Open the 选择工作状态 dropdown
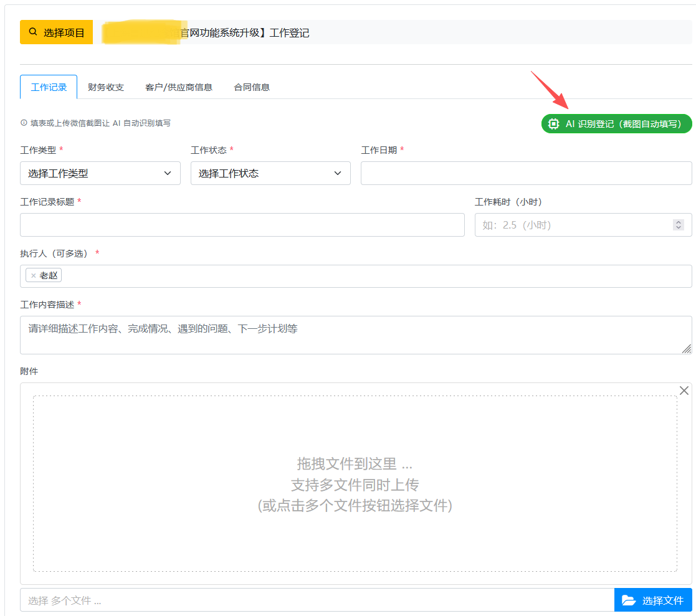Screen dimensions: 696x616 270,173
